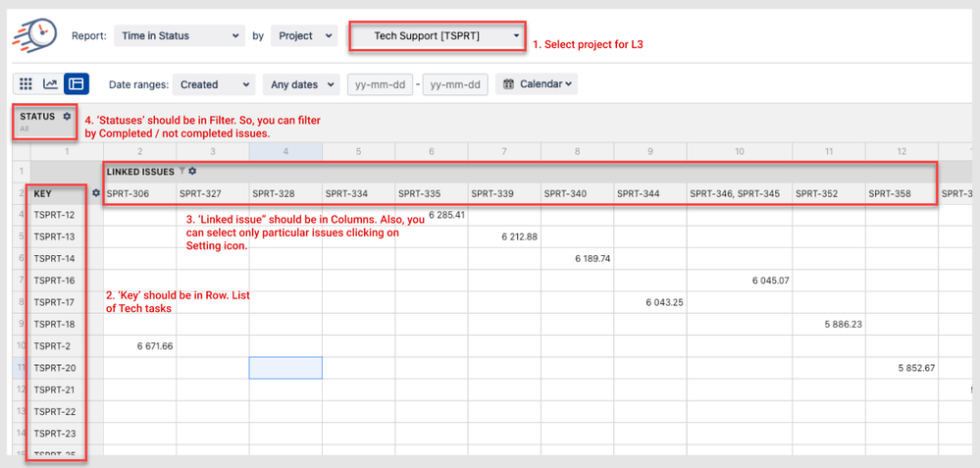This screenshot has height=468, width=980.
Task: Click the LINKED ISSUES column header
Action: tap(140, 171)
